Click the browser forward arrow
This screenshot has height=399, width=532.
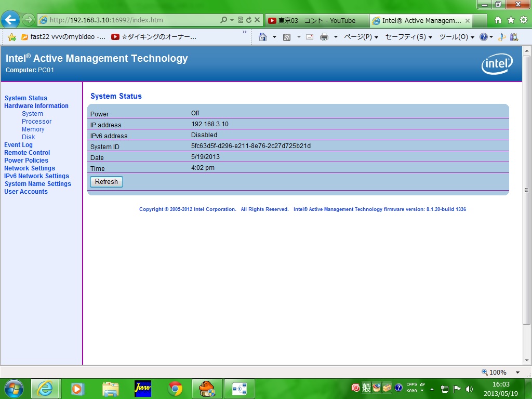point(29,20)
